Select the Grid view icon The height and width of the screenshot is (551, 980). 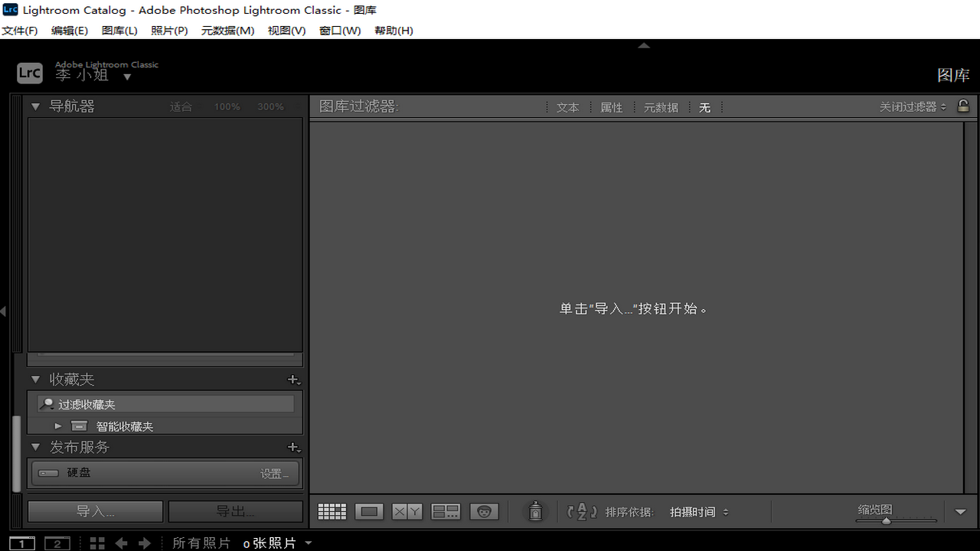pos(332,510)
